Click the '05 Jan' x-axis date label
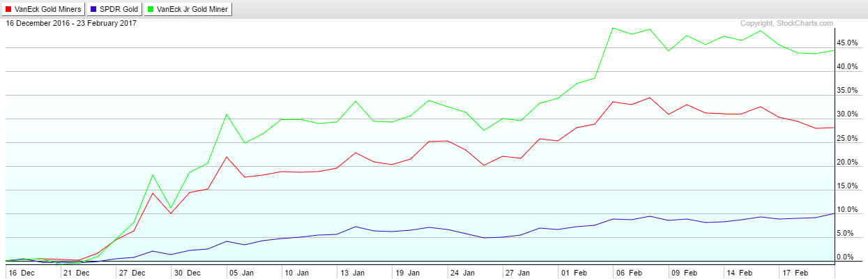Image resolution: width=868 pixels, height=279 pixels. pyautogui.click(x=242, y=273)
